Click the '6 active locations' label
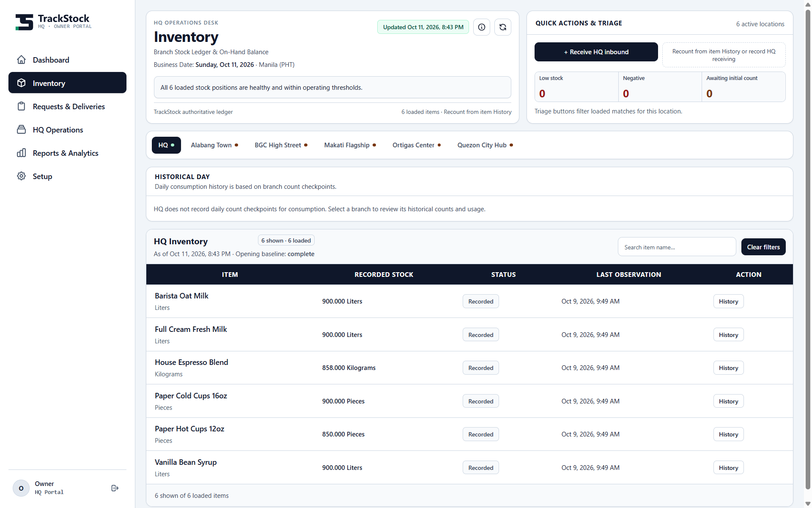 (x=760, y=24)
